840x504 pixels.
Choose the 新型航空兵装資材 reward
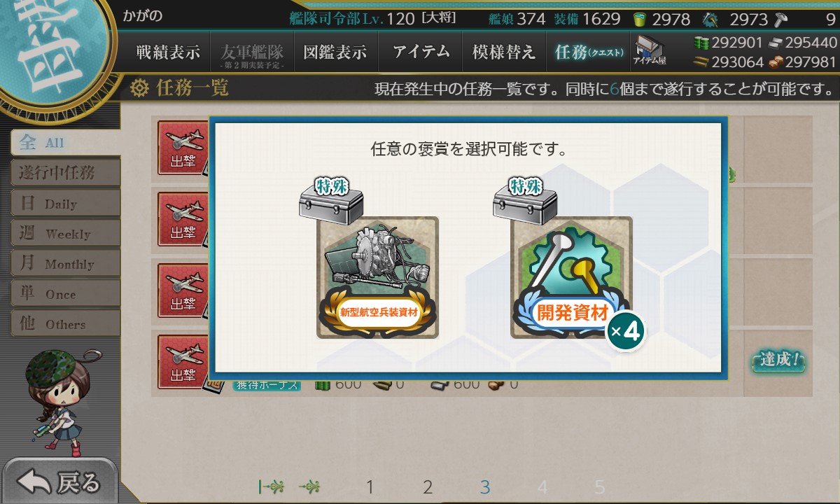[377, 278]
